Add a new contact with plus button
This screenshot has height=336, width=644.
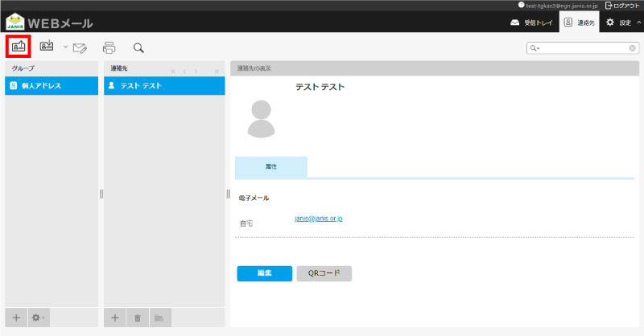point(115,318)
